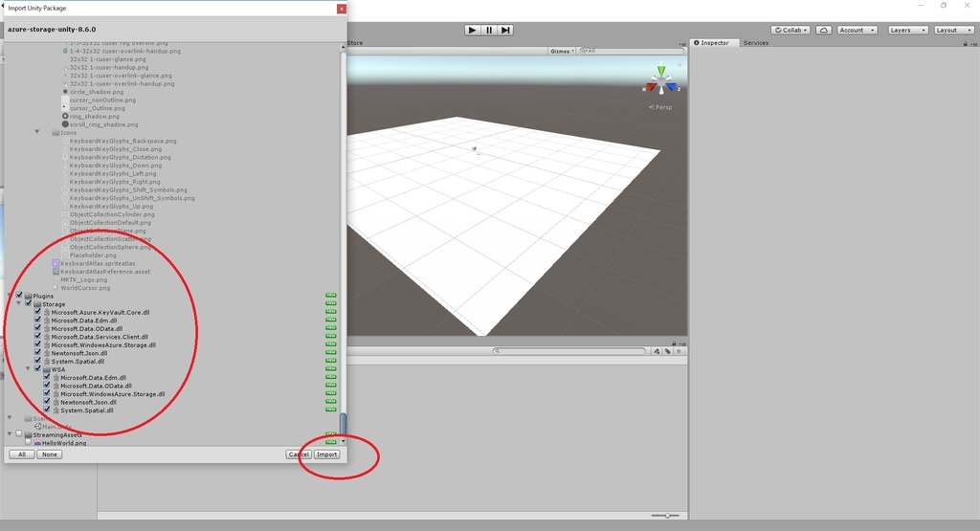Close the Import Unity Package dialog
Image resolution: width=980 pixels, height=531 pixels.
(x=342, y=9)
